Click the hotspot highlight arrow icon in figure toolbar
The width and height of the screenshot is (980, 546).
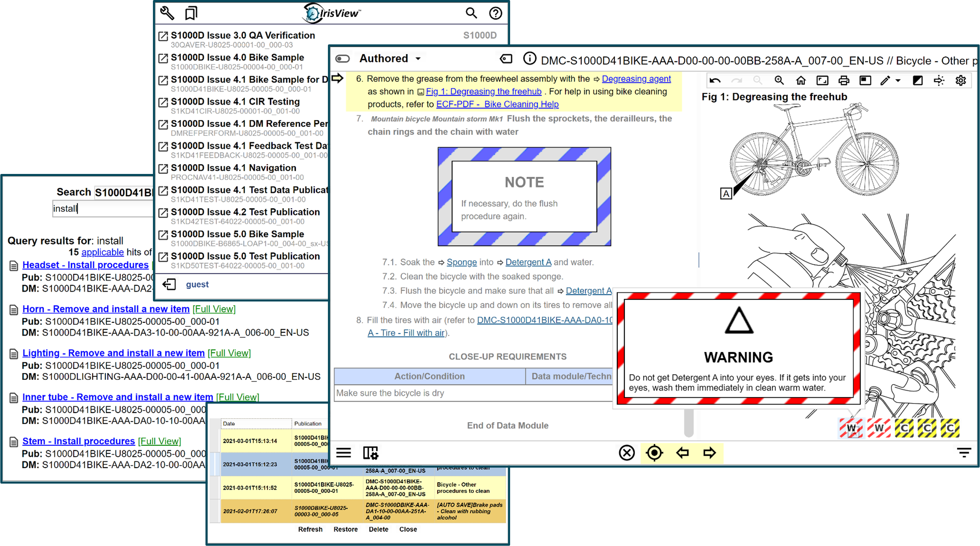939,80
